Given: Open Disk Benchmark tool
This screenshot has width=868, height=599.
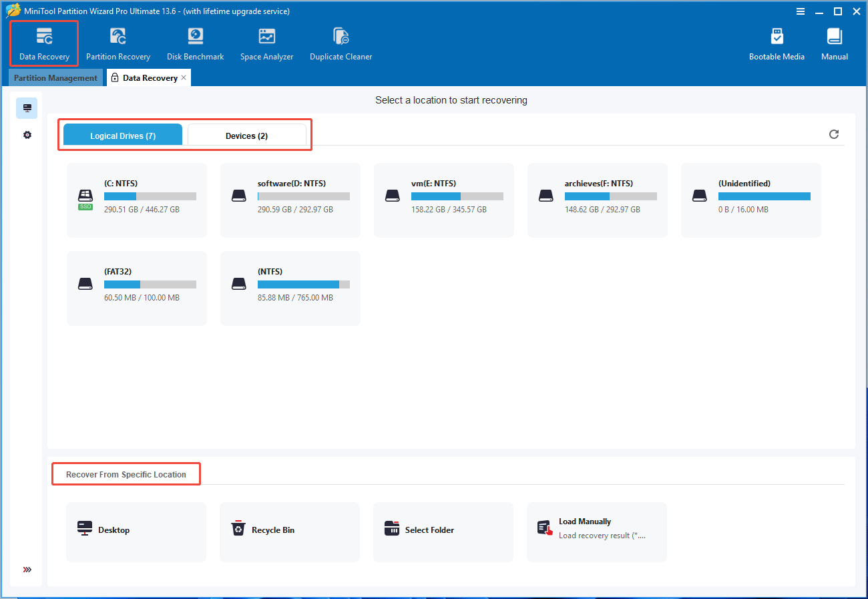Looking at the screenshot, I should click(x=196, y=44).
